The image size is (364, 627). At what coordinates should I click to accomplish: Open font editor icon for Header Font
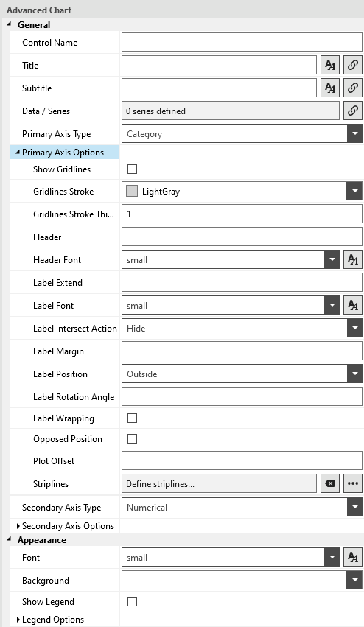[x=353, y=259]
